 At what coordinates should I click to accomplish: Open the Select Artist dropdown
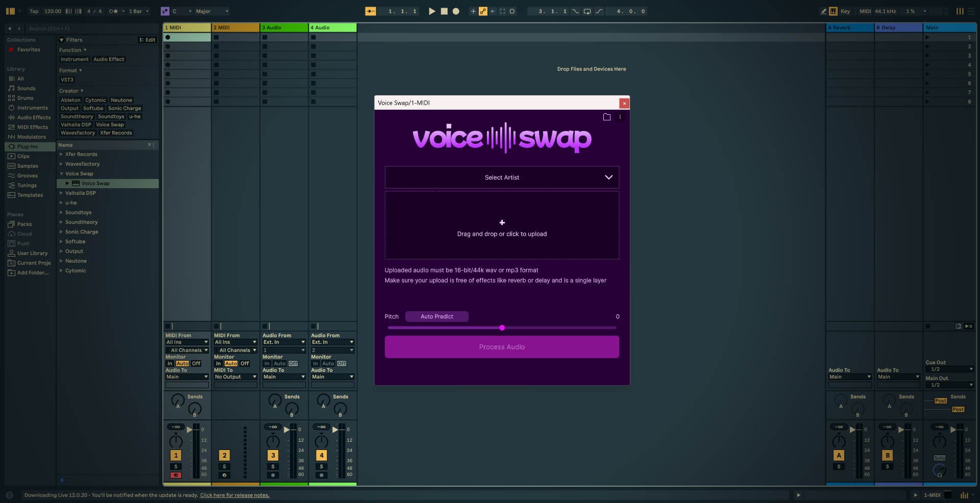pos(502,178)
